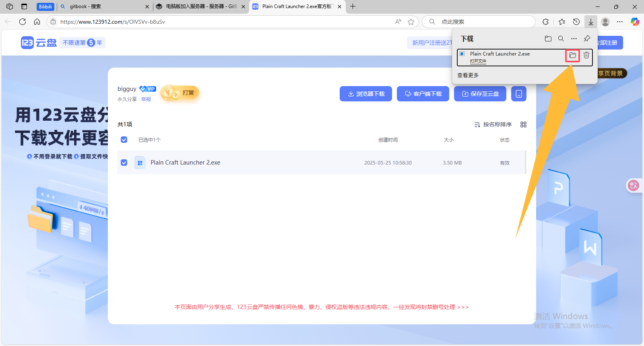Open the user profile icon
The width and height of the screenshot is (644, 346).
tap(605, 22)
